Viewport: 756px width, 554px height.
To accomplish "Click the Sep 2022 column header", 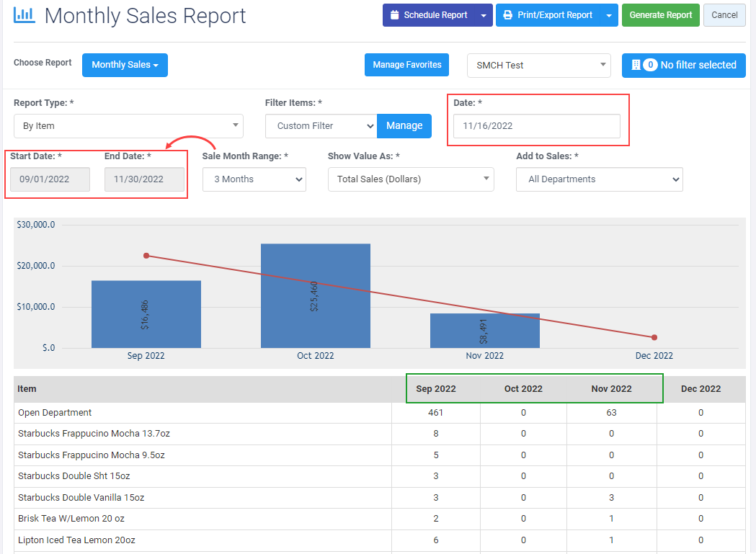I will 436,388.
